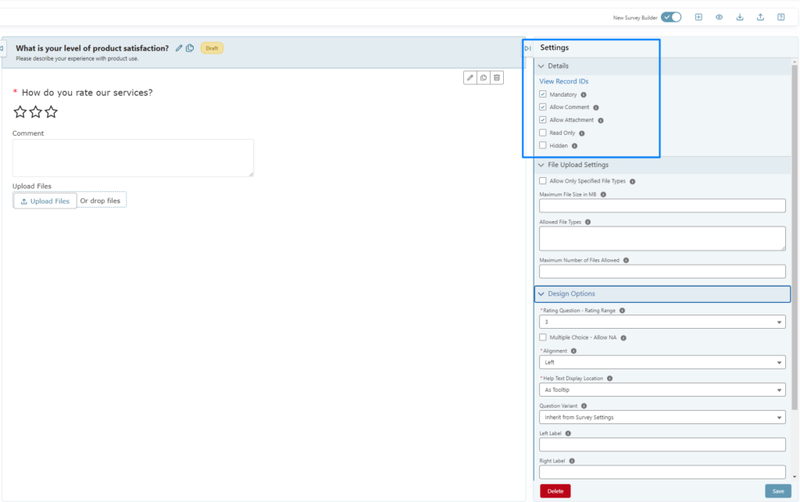
Task: Click the Upload Files button
Action: click(45, 201)
